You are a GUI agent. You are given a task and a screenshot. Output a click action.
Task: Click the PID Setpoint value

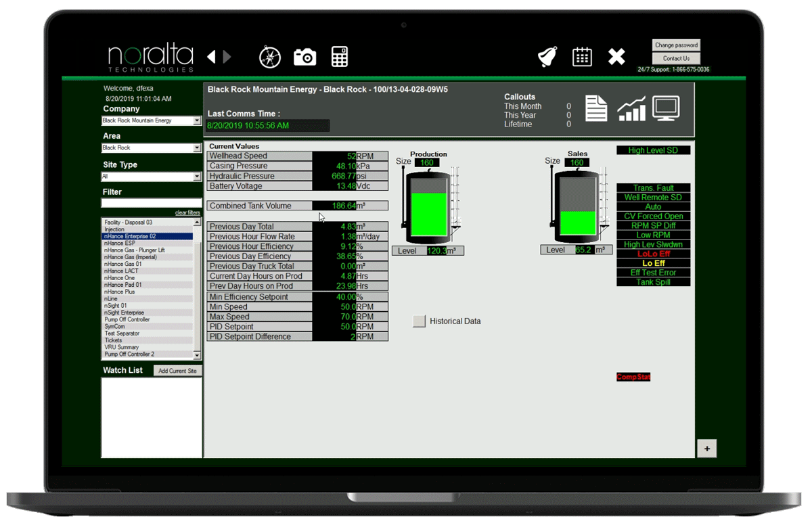334,327
